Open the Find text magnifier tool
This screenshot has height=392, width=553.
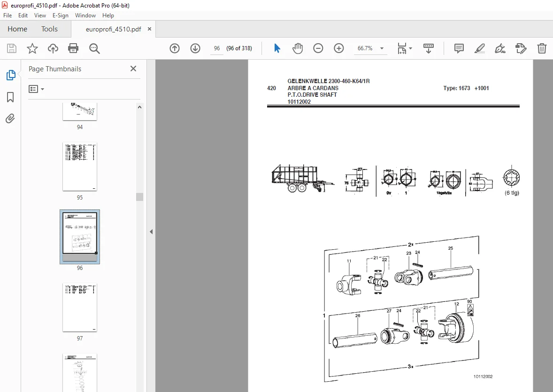click(x=94, y=48)
